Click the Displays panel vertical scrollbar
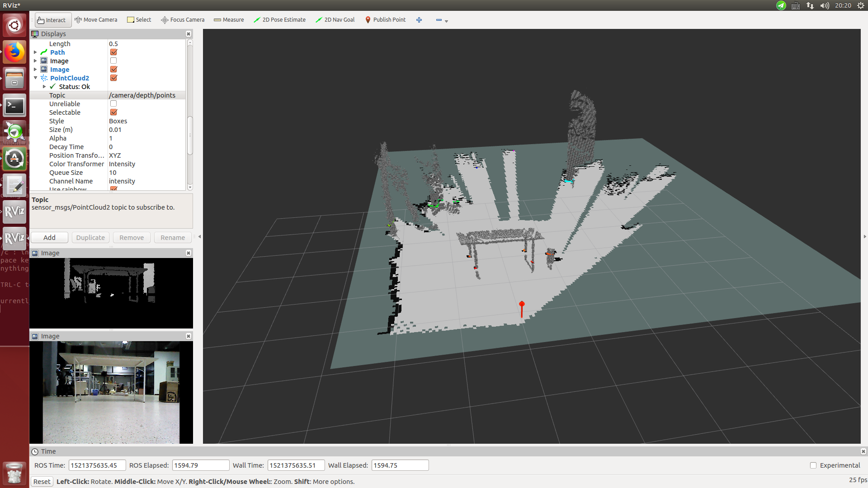868x488 pixels. click(x=190, y=136)
